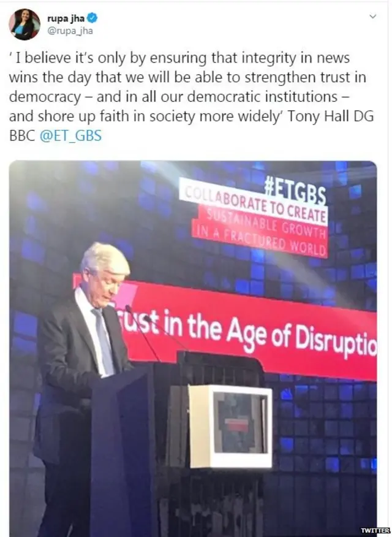Image resolution: width=392 pixels, height=537 pixels.
Task: Click the dark blue lectern front panel
Action: point(119,452)
